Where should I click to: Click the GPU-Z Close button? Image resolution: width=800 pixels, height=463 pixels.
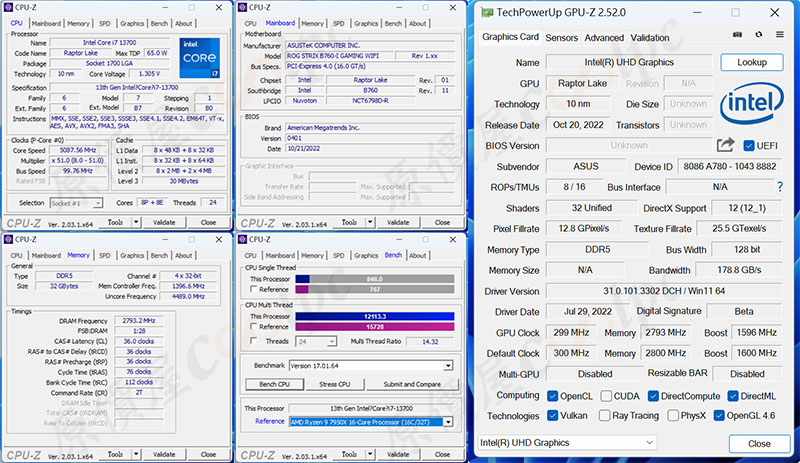[x=759, y=444]
